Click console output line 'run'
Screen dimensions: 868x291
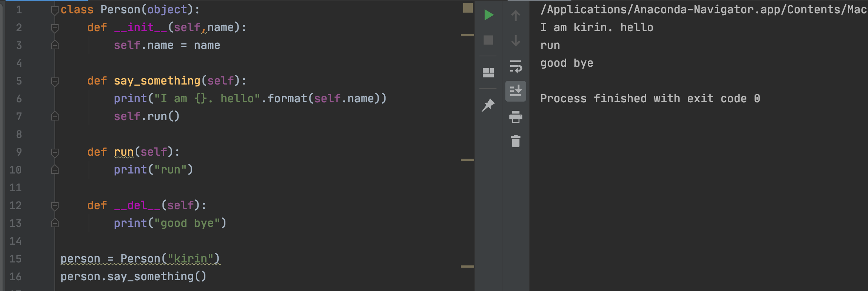click(x=550, y=45)
